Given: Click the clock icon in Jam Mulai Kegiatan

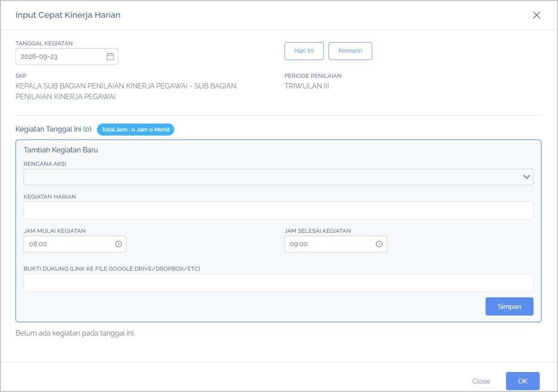Looking at the screenshot, I should (x=119, y=244).
